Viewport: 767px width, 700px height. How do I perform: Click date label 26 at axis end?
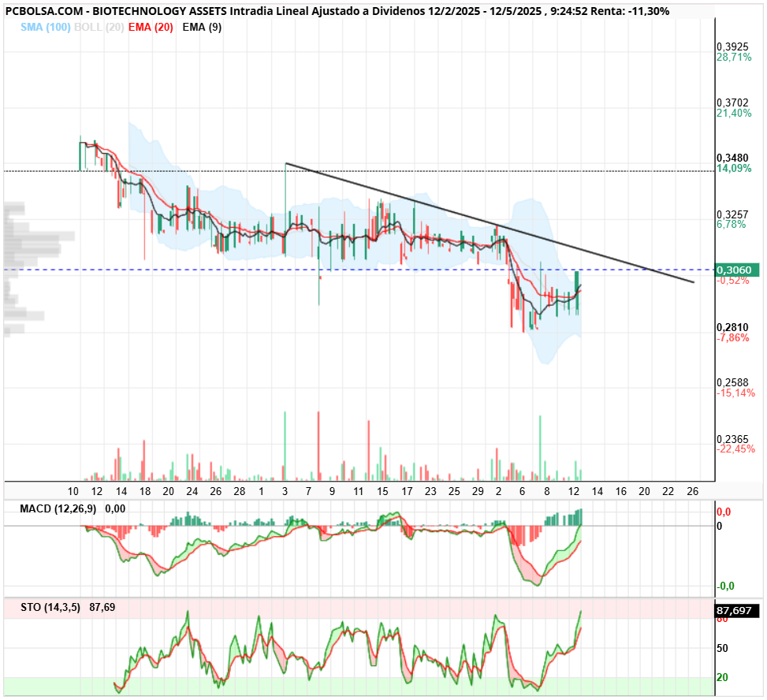point(692,492)
